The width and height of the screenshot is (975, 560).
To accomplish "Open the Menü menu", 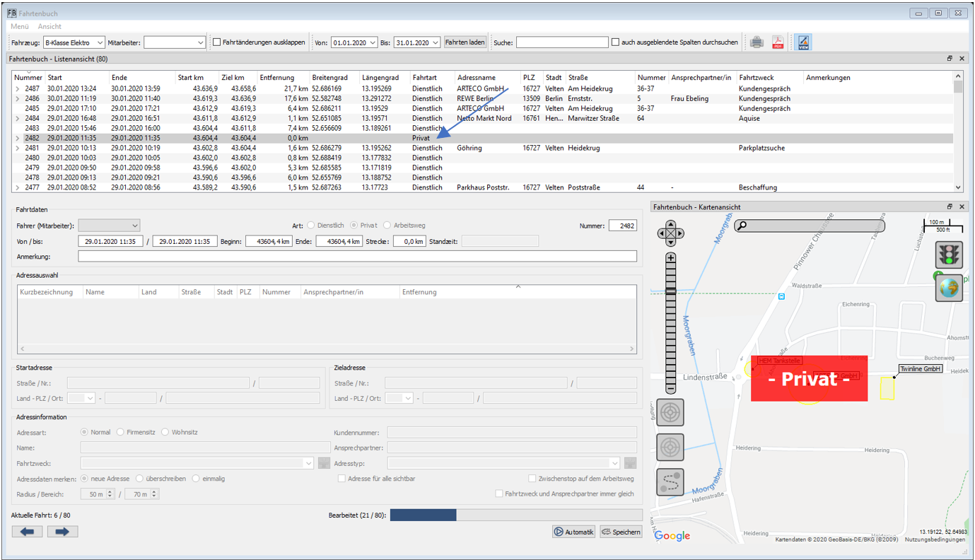I will coord(20,26).
